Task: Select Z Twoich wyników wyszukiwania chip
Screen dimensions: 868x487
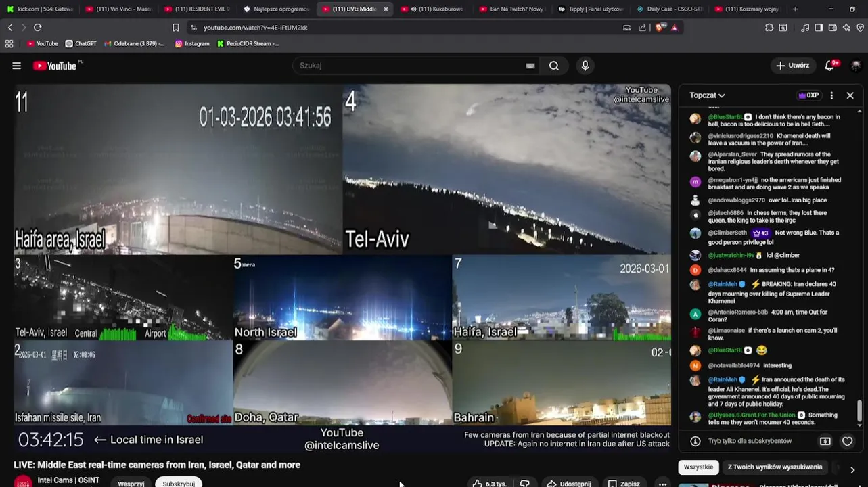Action: (775, 467)
